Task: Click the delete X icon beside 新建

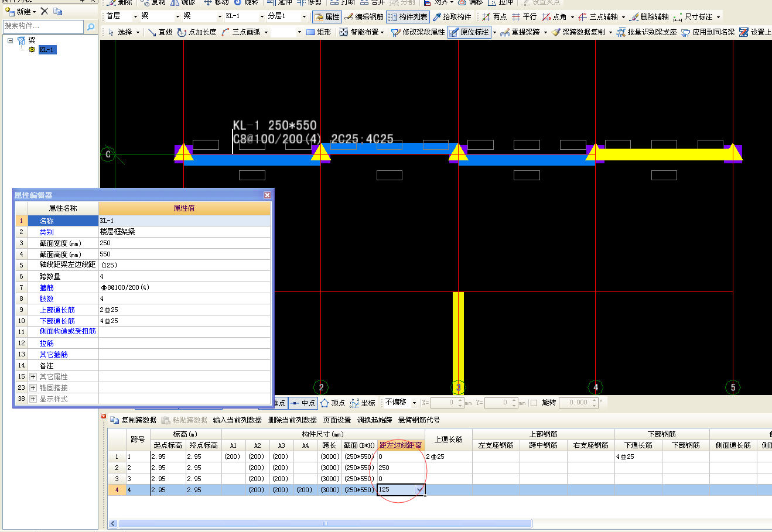Action: pos(45,11)
